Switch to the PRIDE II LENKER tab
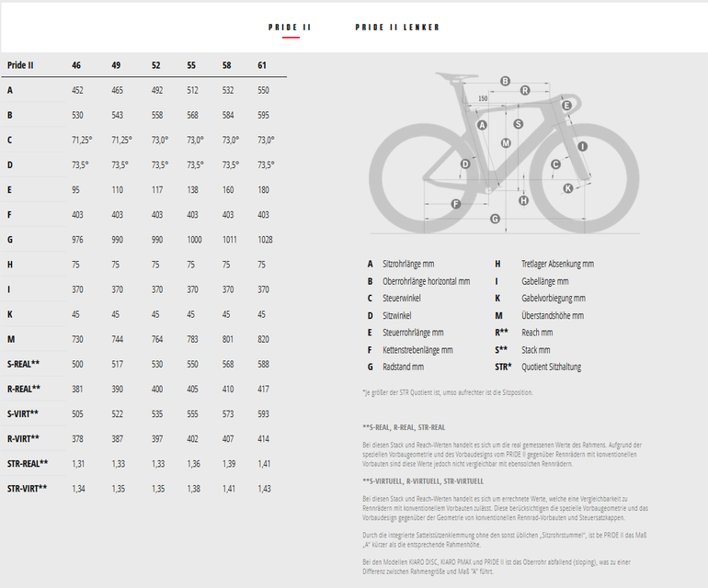This screenshot has height=588, width=708. click(x=397, y=28)
